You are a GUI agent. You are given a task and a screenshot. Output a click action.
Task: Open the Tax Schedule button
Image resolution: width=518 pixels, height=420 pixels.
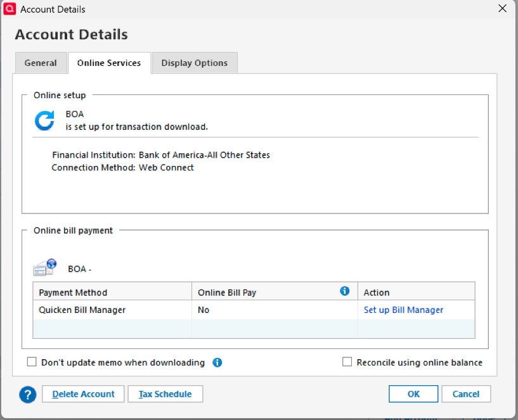pos(165,394)
